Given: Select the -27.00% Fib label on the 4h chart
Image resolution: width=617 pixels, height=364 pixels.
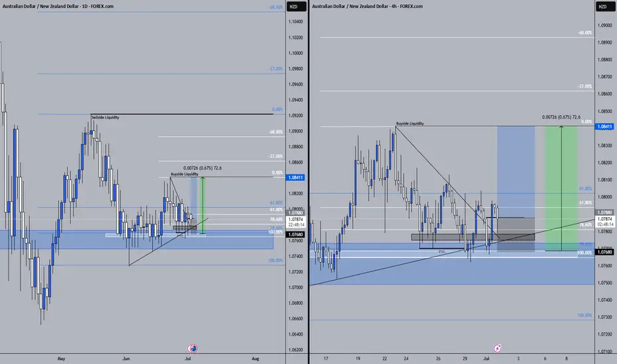Looking at the screenshot, I should (x=585, y=86).
